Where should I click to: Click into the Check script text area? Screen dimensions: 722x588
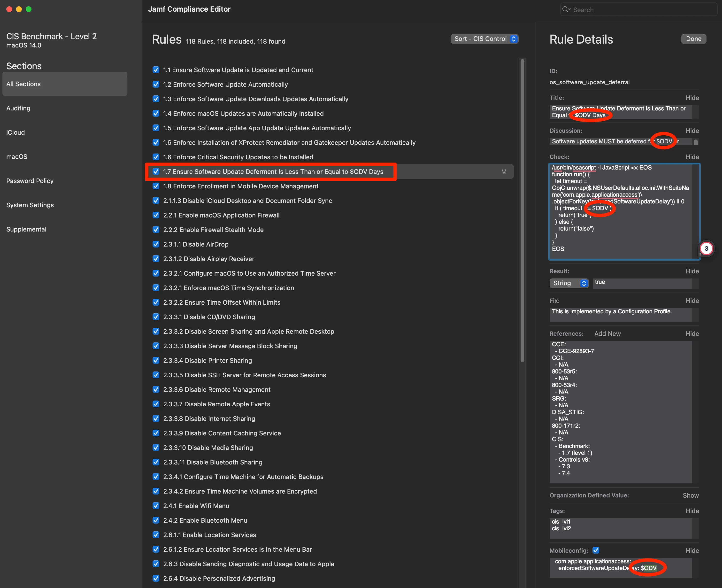(624, 212)
